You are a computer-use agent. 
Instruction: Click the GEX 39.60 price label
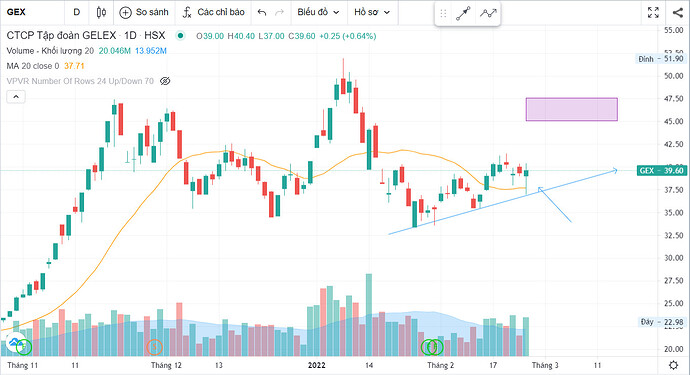(662, 170)
